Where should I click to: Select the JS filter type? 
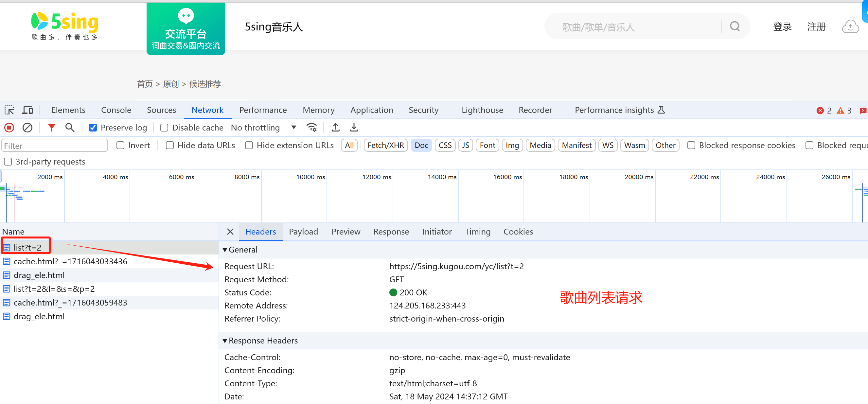pyautogui.click(x=466, y=146)
